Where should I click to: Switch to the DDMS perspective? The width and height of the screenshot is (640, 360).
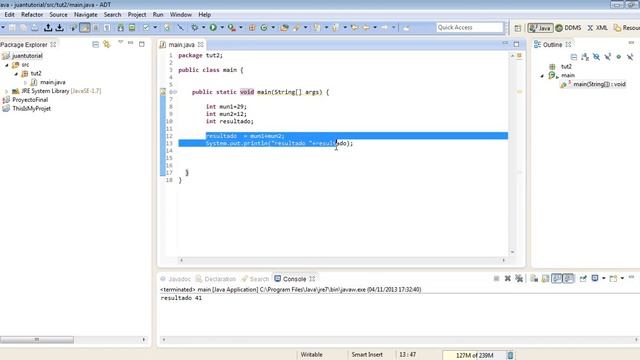568,28
